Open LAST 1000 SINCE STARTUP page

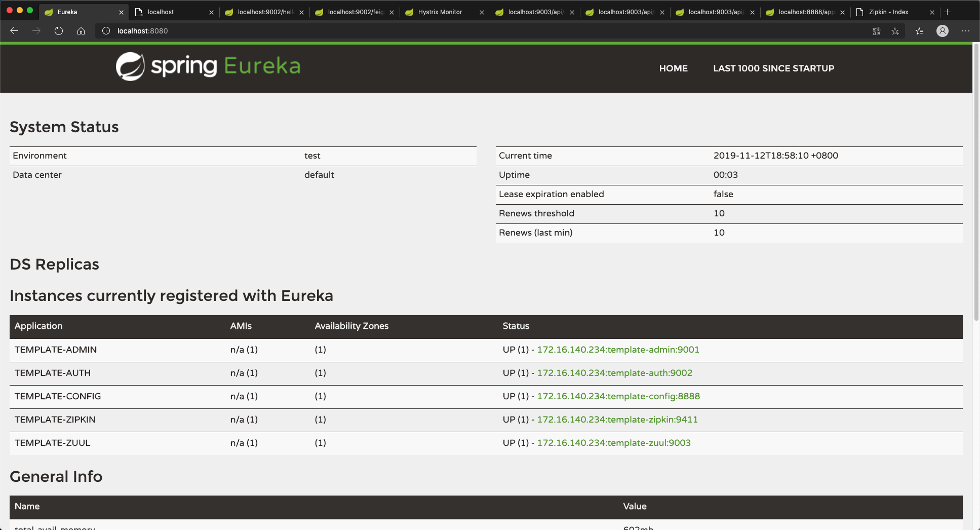pos(773,68)
